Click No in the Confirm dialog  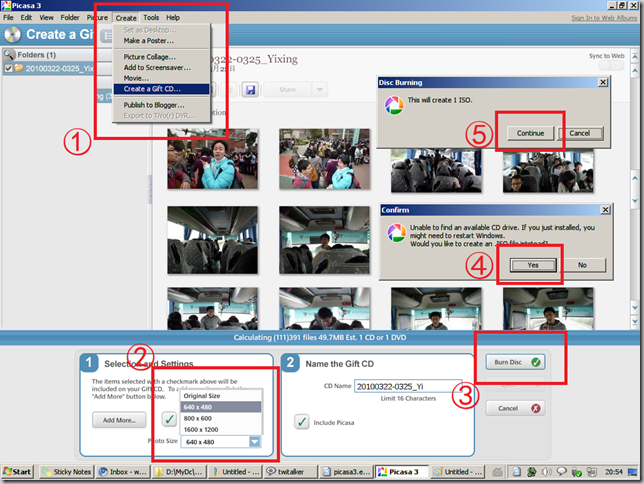582,265
